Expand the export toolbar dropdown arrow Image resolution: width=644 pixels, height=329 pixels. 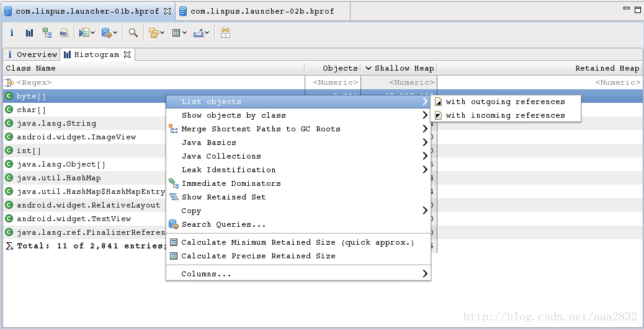207,33
